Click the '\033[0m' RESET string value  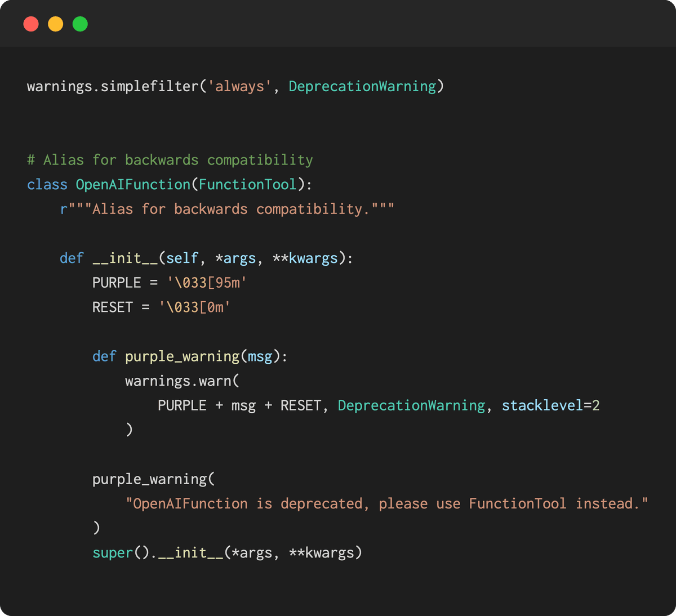(194, 307)
